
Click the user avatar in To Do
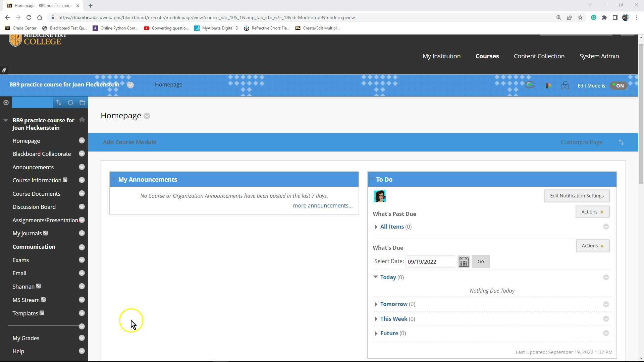click(380, 196)
